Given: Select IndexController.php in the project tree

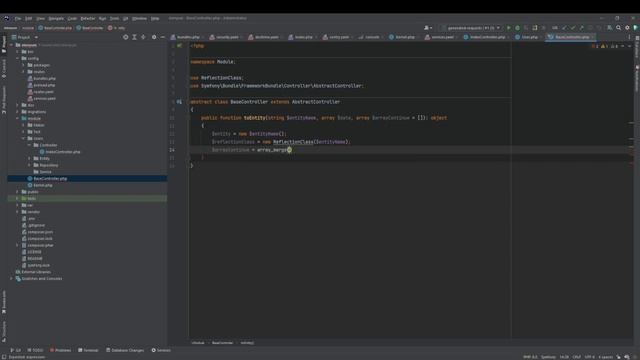Looking at the screenshot, I should coord(63,152).
